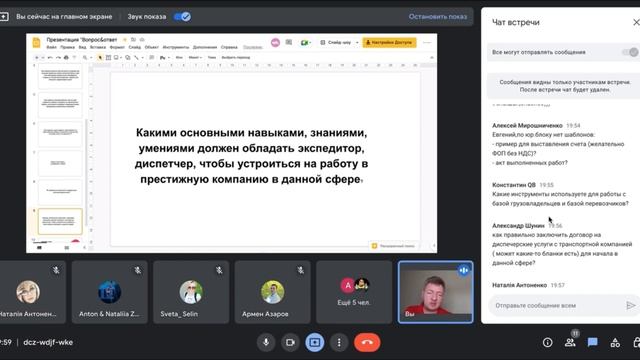Open the Слайд menu in Slides
The height and width of the screenshot is (360, 640).
[135, 47]
